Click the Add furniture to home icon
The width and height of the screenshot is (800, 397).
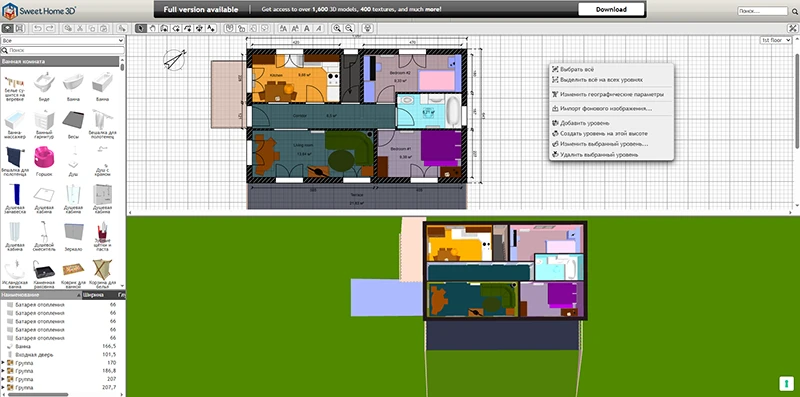click(x=122, y=28)
